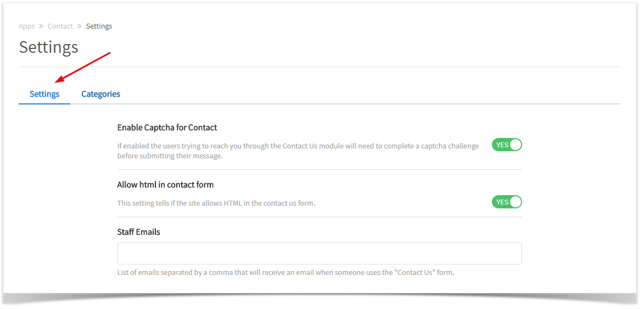
Task: Go to the Contact breadcrumb link
Action: point(60,26)
